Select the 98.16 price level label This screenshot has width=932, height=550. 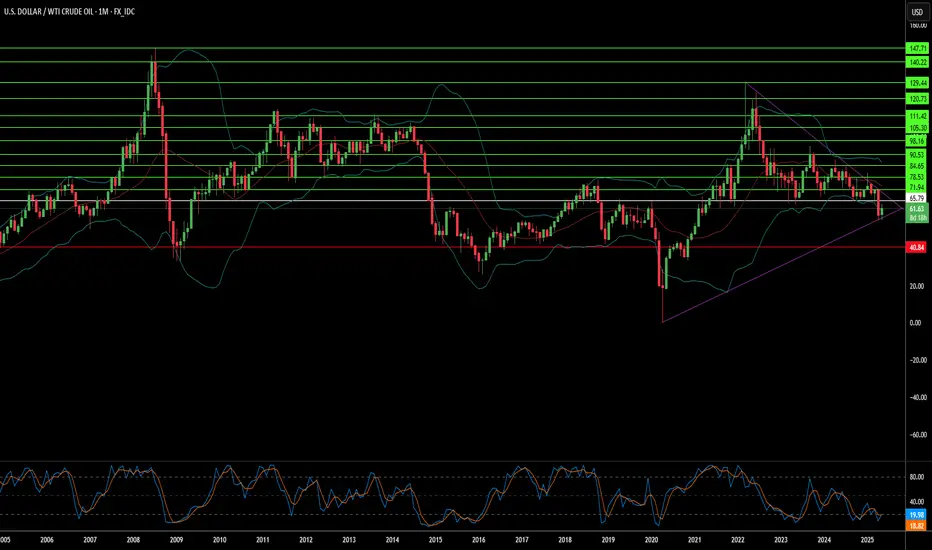click(x=917, y=141)
